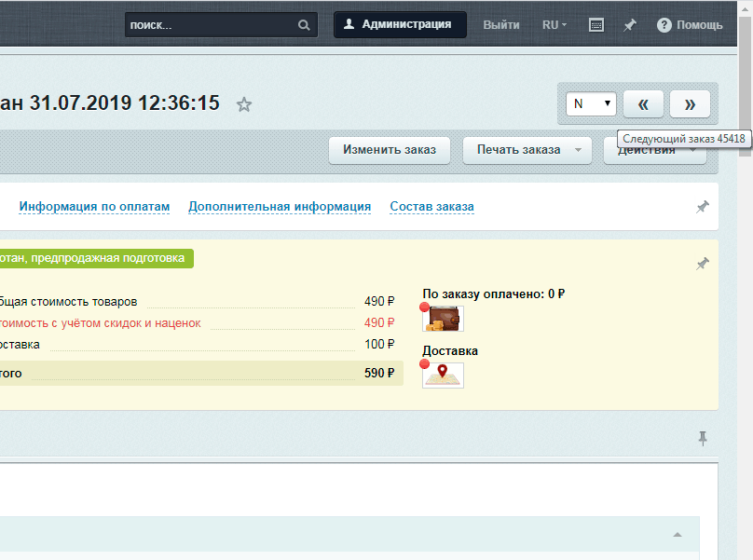Click the pin icon in top header bar

(x=630, y=25)
